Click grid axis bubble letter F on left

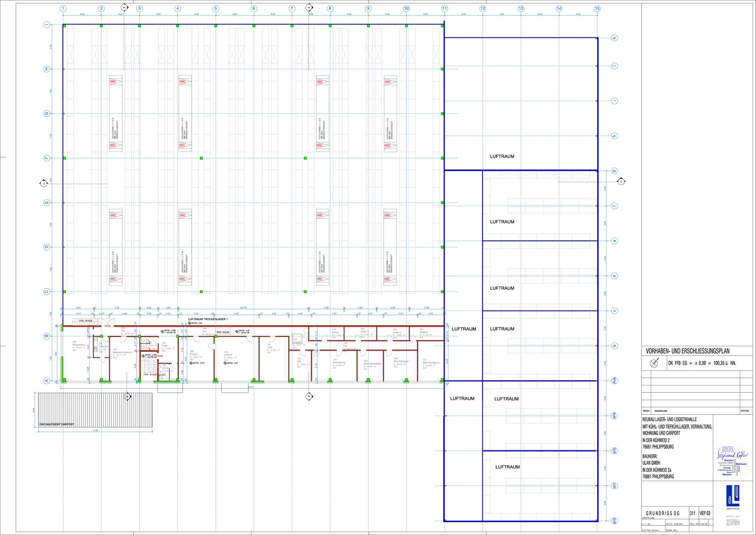pos(47,158)
